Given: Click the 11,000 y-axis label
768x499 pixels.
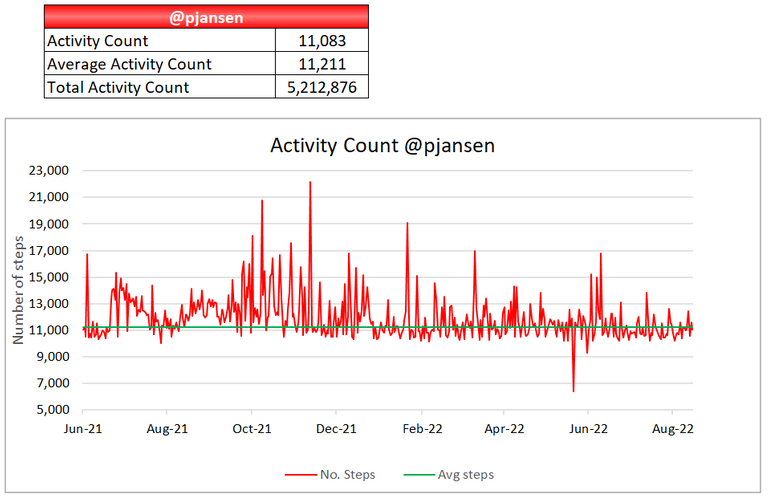Looking at the screenshot, I should pos(48,330).
